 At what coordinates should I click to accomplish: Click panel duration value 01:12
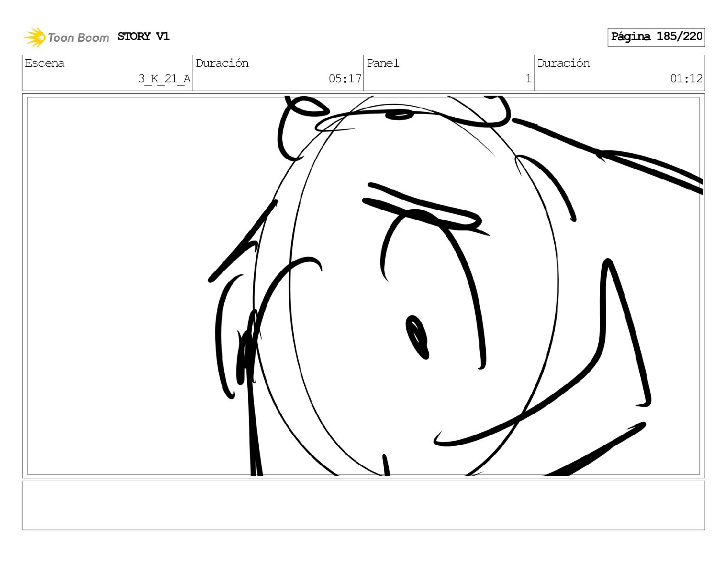[686, 79]
